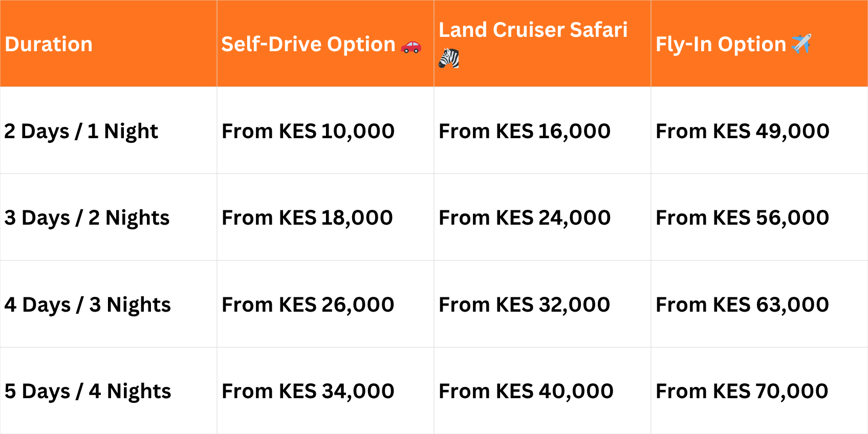Viewport: 868px width, 434px height.
Task: Click the 5 Days / 4 Nights cell
Action: [88, 392]
